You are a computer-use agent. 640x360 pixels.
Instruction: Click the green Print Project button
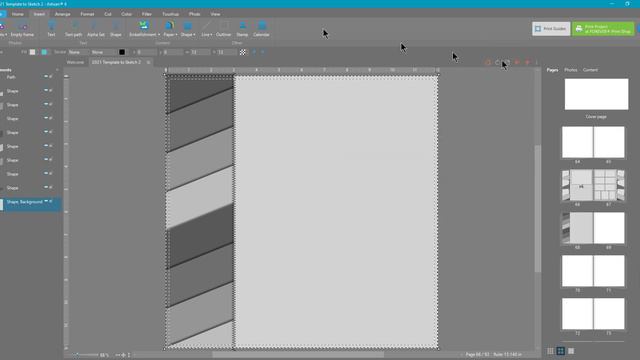[603, 29]
